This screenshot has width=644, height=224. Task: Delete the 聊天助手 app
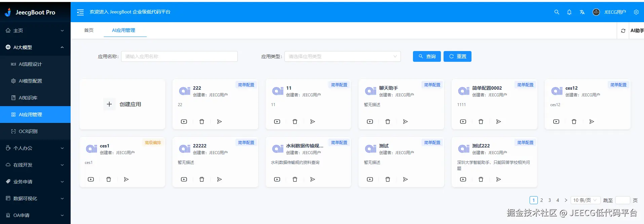tap(388, 122)
